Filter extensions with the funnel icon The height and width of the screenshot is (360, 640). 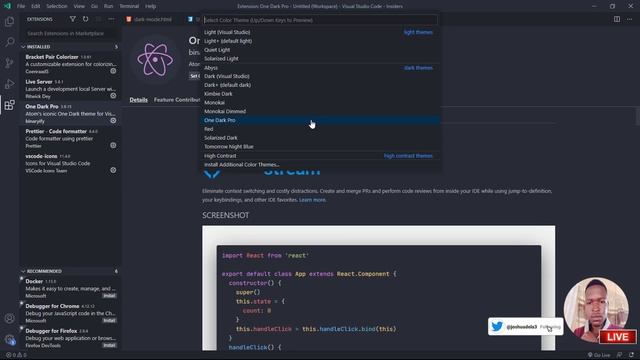click(73, 19)
